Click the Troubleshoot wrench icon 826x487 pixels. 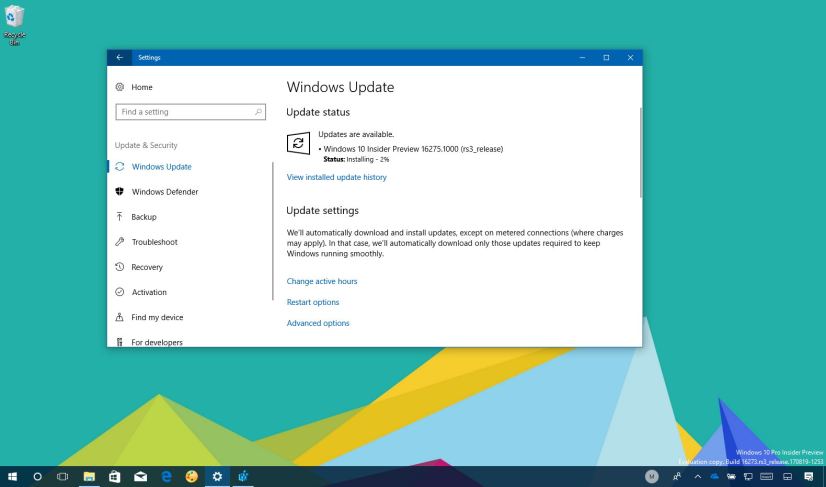(x=120, y=242)
